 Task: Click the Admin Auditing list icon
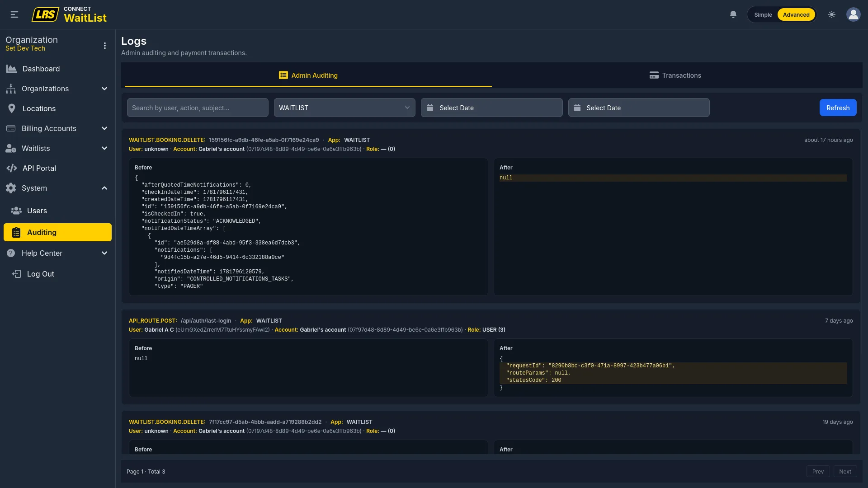[283, 75]
